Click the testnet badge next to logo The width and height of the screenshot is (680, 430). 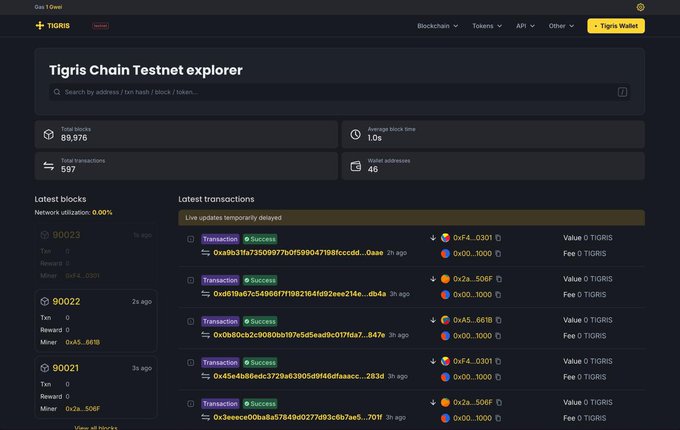pyautogui.click(x=100, y=26)
